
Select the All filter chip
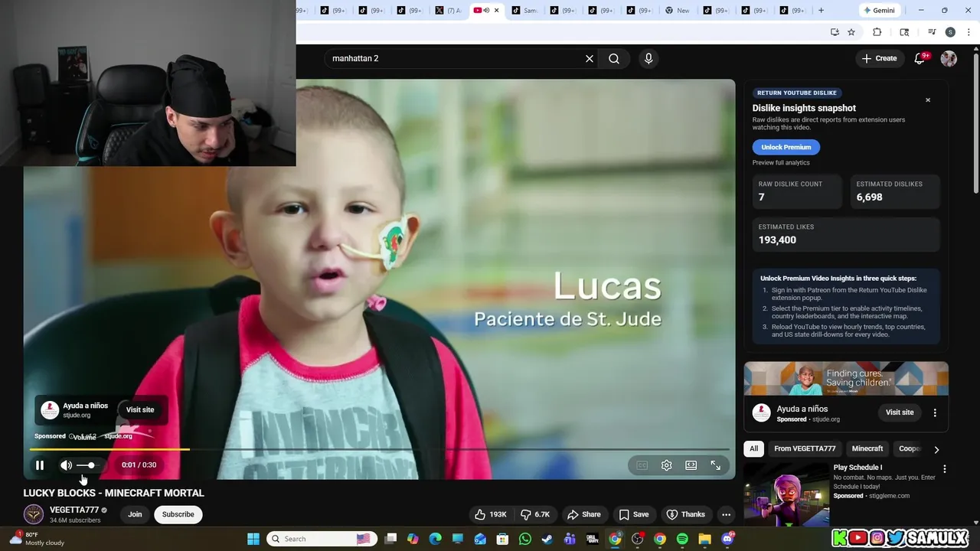pos(754,448)
